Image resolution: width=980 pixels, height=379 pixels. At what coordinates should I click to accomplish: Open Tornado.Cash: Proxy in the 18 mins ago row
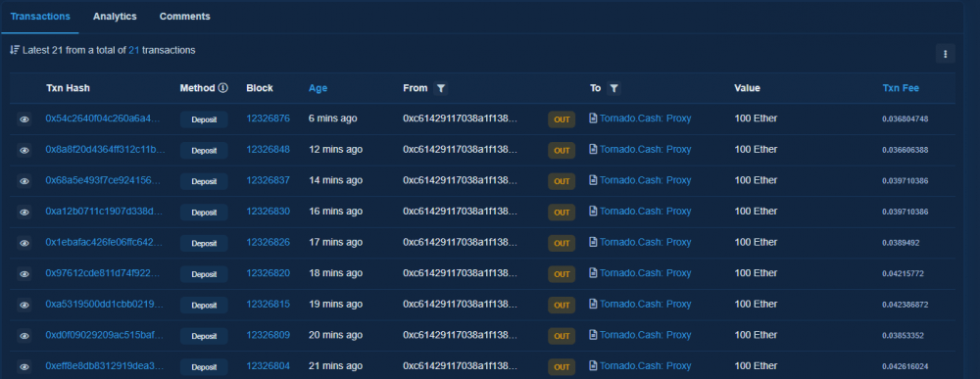(646, 273)
